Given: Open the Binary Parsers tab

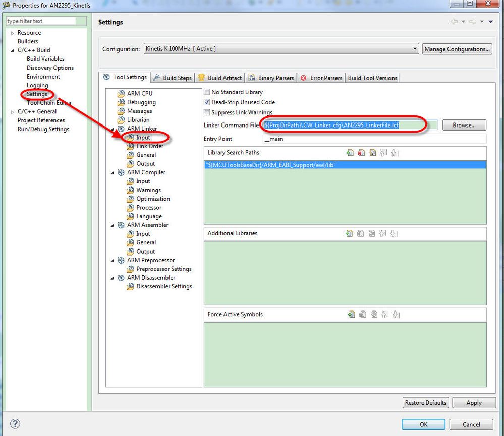Looking at the screenshot, I should [271, 78].
